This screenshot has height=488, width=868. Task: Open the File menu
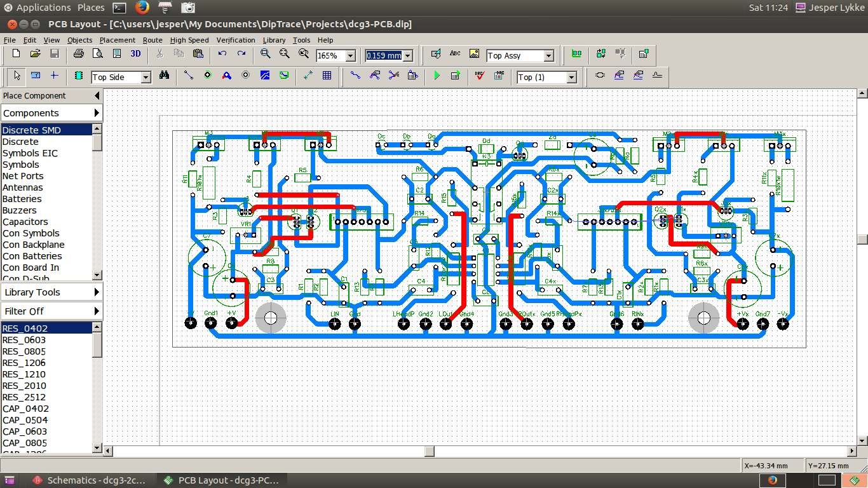pos(10,40)
